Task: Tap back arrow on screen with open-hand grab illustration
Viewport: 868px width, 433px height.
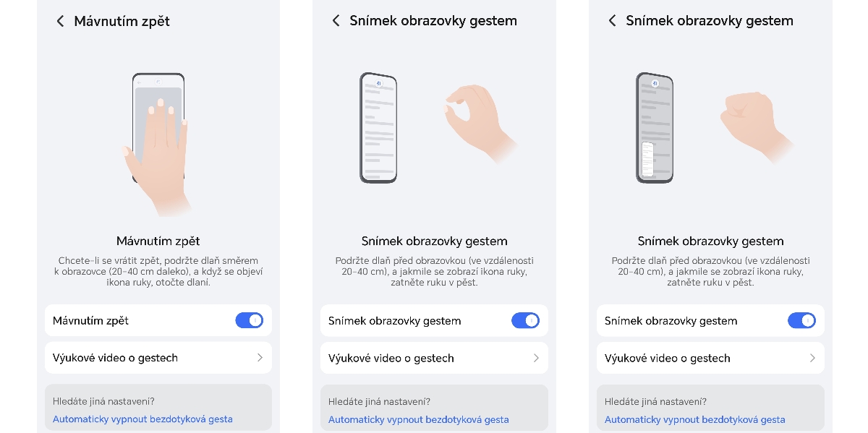Action: (336, 21)
